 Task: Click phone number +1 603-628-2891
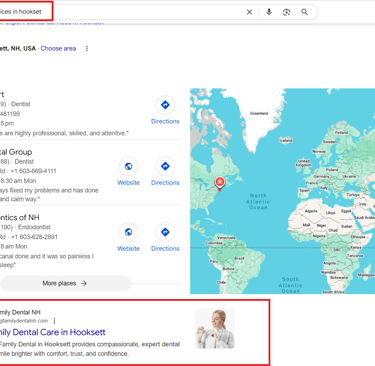[x=34, y=237]
